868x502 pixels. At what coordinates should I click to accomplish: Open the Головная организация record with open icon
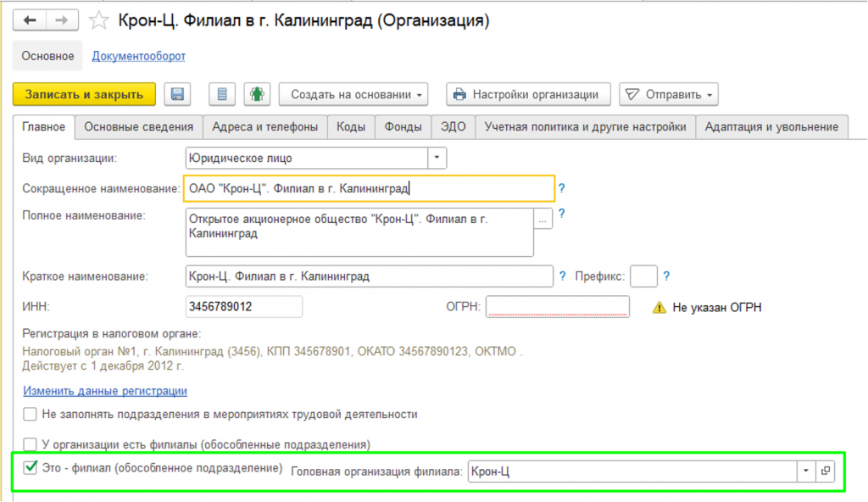(826, 471)
